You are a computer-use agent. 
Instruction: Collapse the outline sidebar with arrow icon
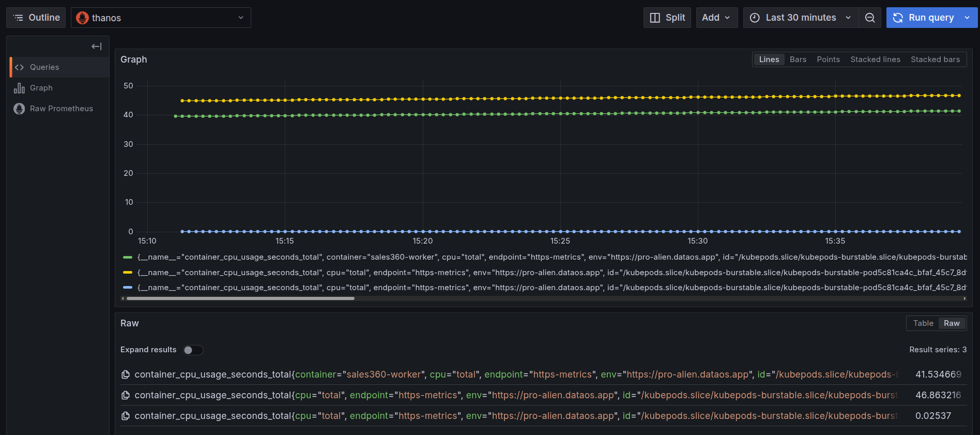[x=96, y=47]
